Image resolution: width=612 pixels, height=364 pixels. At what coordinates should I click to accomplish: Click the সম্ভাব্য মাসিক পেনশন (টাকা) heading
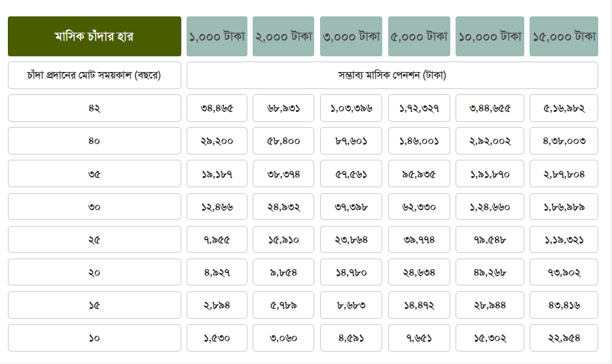point(392,75)
